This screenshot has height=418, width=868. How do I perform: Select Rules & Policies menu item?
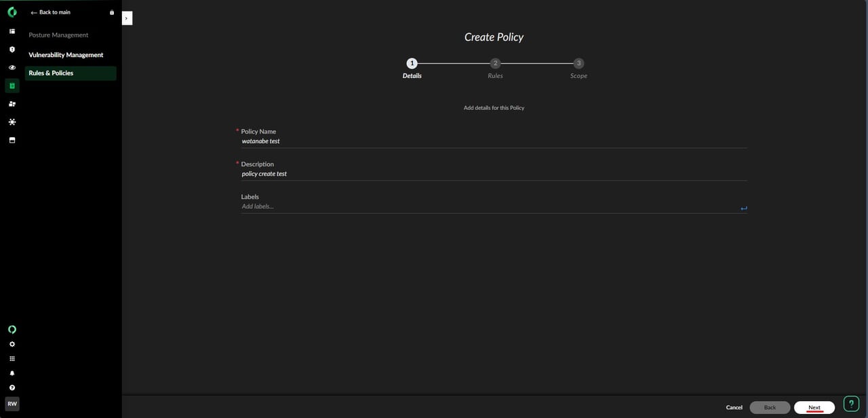click(51, 73)
